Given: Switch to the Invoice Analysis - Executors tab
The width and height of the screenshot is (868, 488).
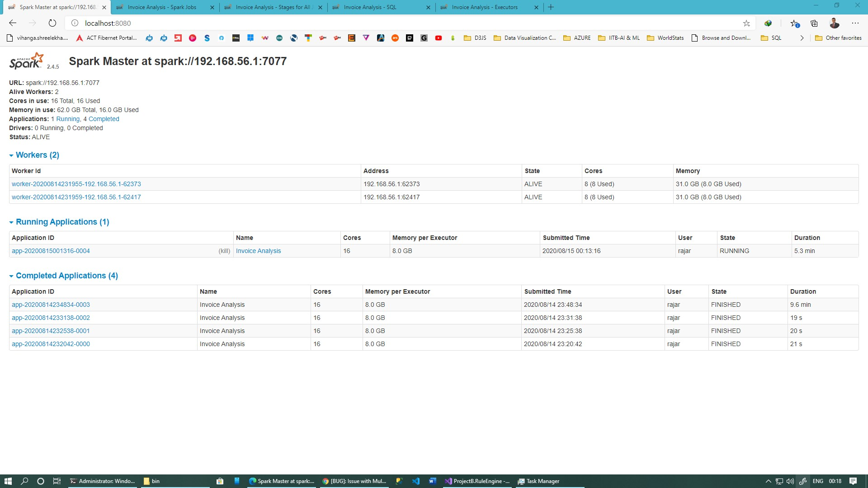Looking at the screenshot, I should coord(484,7).
